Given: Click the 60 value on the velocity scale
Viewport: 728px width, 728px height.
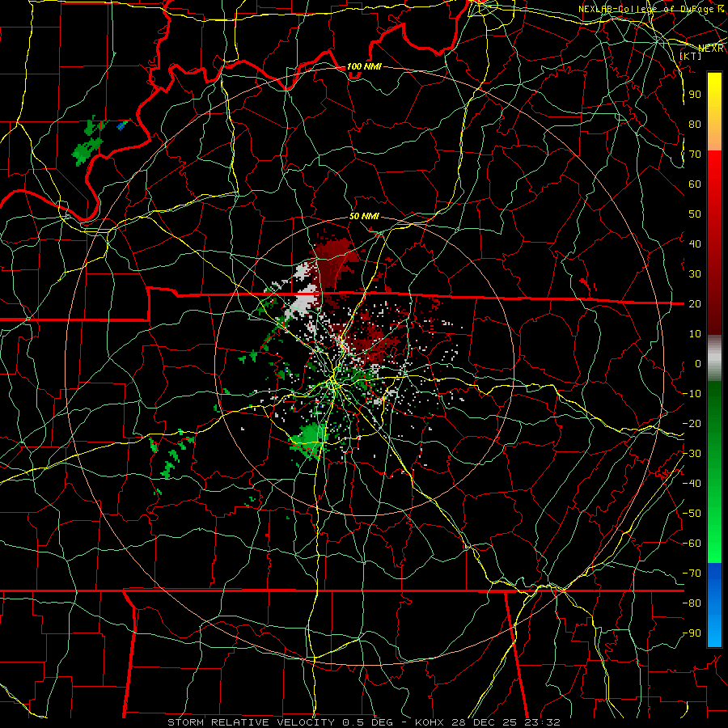Looking at the screenshot, I should [x=695, y=184].
